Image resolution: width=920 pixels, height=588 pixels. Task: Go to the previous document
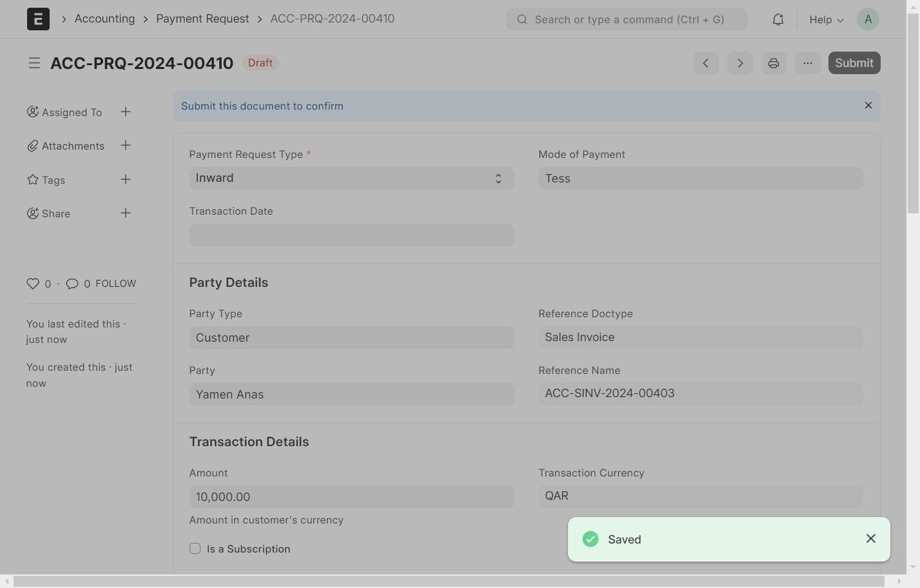click(x=706, y=63)
